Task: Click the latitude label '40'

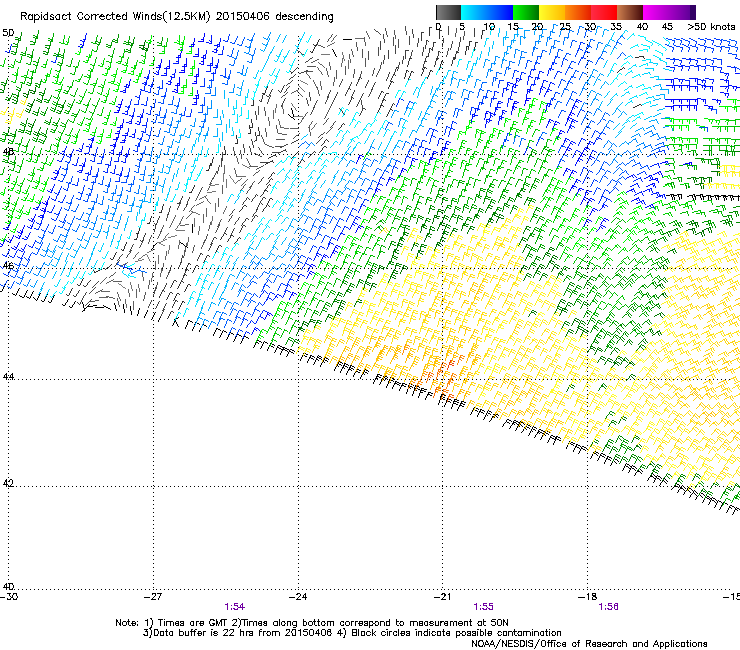Action: coord(8,587)
